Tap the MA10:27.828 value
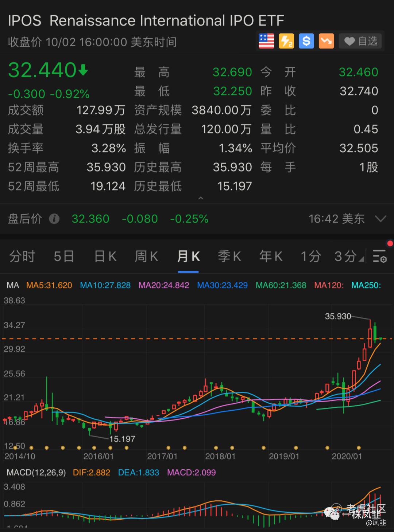This screenshot has height=532, width=394. tap(105, 285)
